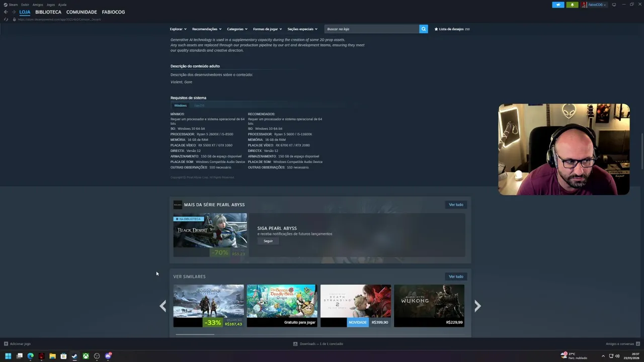Image resolution: width=644 pixels, height=362 pixels.
Task: Expand the Seções especiais dropdown
Action: point(302,29)
